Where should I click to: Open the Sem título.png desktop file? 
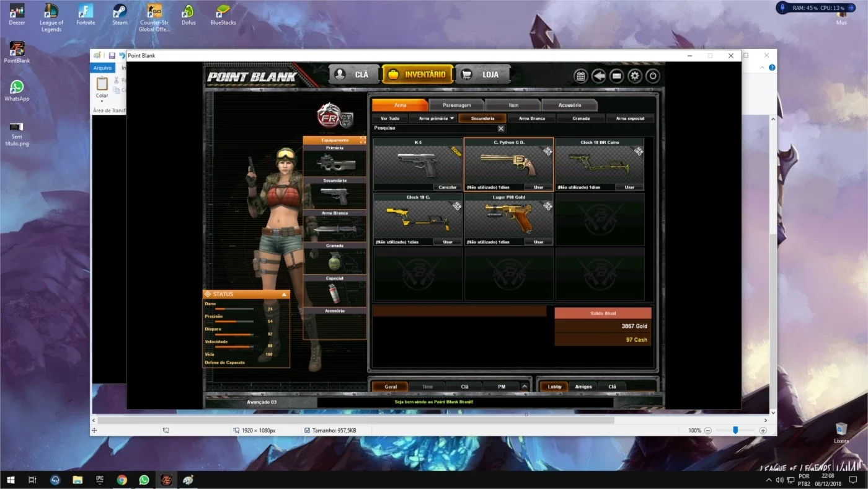[17, 133]
